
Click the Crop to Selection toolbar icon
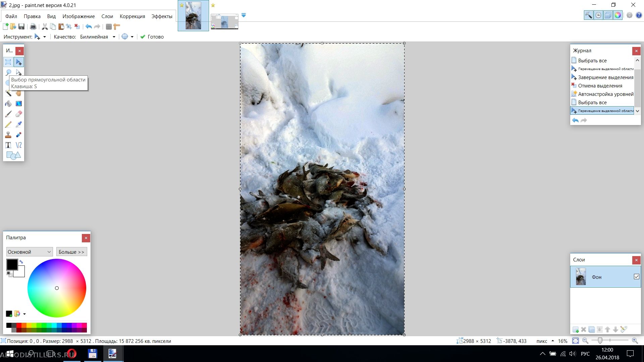pos(69,26)
